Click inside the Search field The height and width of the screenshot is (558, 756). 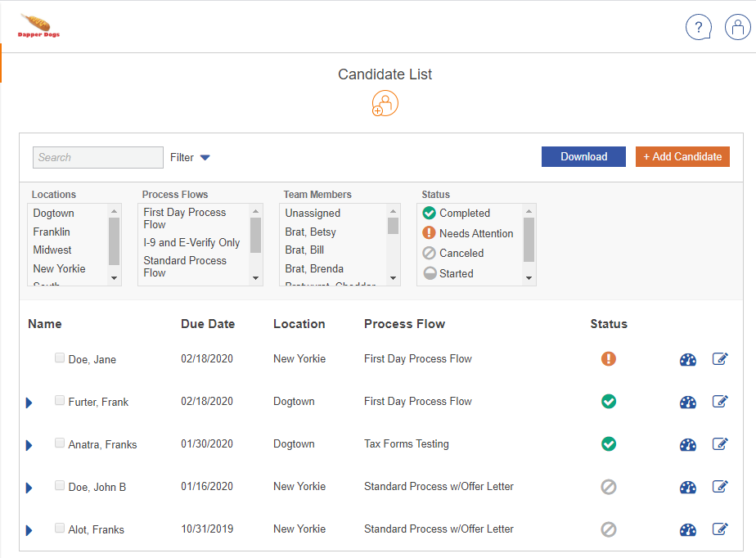coord(98,157)
